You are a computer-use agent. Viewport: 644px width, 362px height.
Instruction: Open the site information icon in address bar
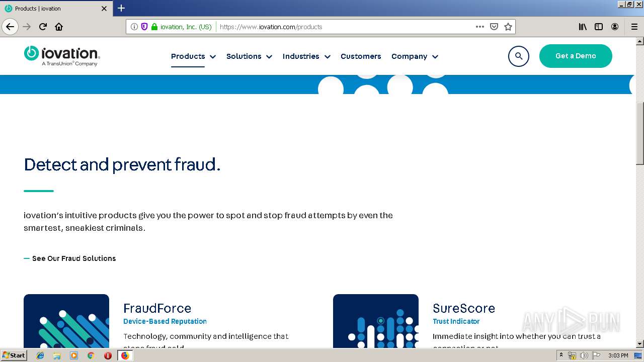pyautogui.click(x=134, y=27)
